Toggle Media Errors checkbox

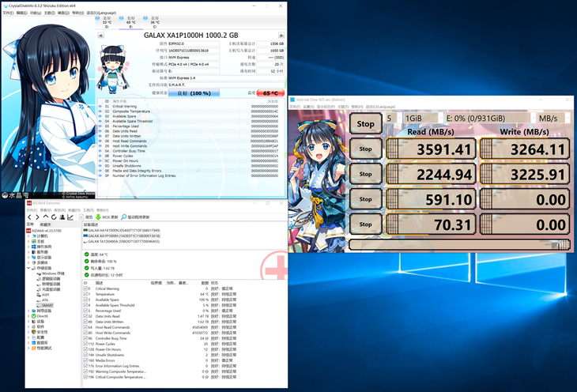[85, 360]
